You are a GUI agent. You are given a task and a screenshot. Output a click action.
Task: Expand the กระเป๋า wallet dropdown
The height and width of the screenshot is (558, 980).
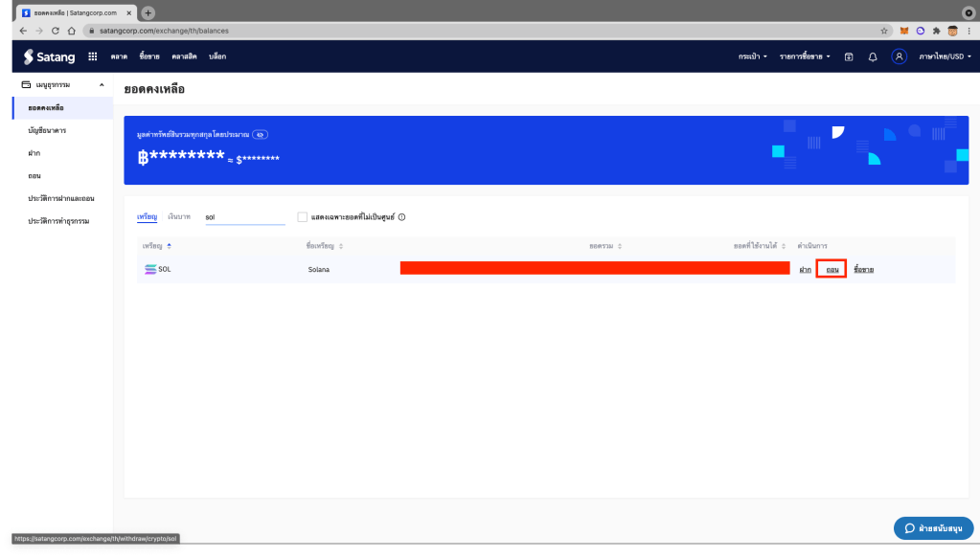click(x=752, y=56)
